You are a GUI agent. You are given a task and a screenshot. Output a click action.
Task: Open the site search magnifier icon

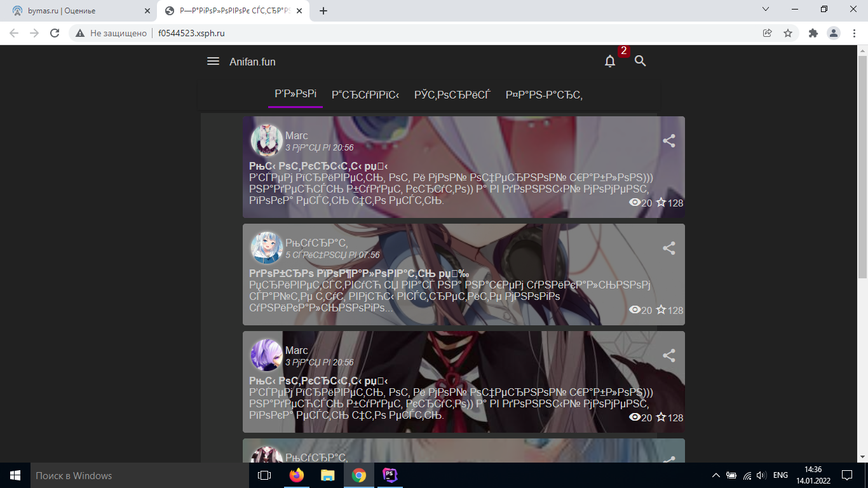click(x=640, y=61)
